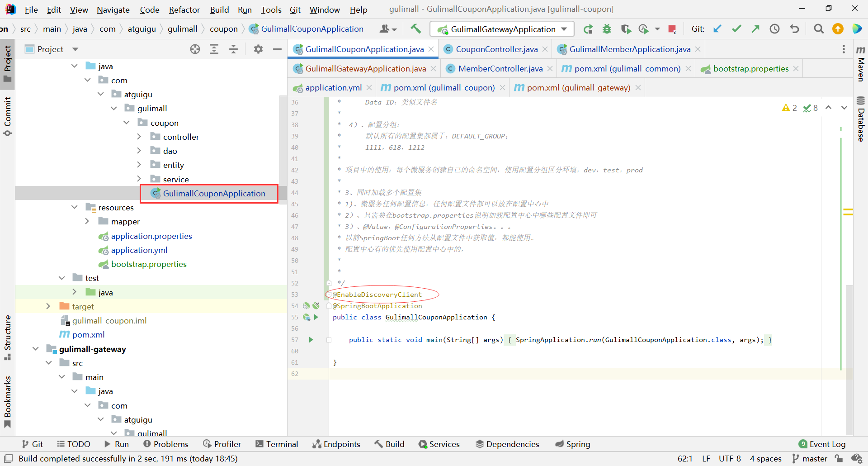Open the Database side panel
This screenshot has height=466, width=868.
coord(861,119)
